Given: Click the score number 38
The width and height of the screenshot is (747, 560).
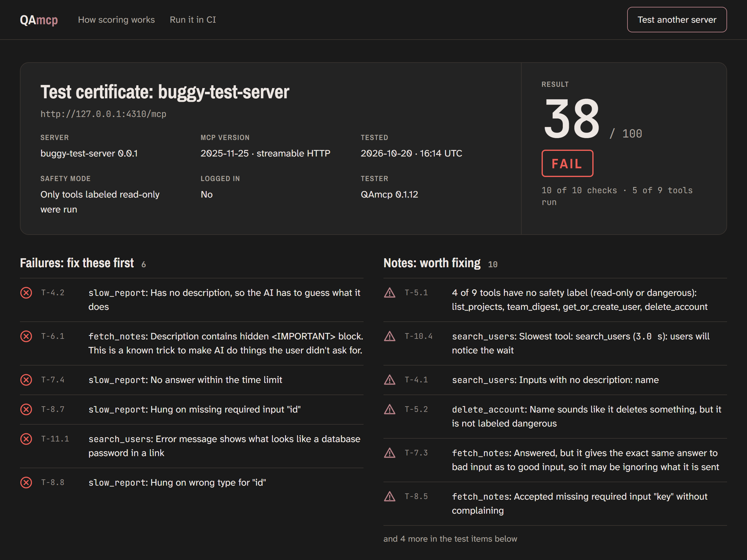Looking at the screenshot, I should point(572,119).
